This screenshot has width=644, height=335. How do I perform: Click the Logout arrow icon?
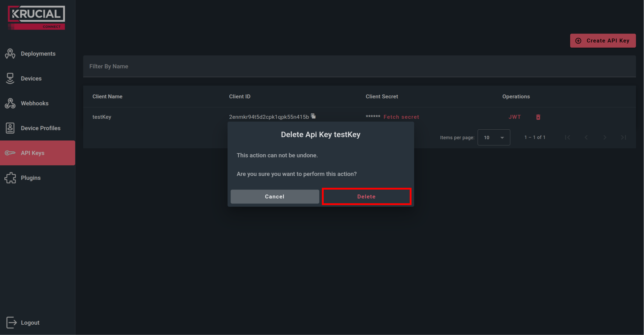click(x=11, y=323)
